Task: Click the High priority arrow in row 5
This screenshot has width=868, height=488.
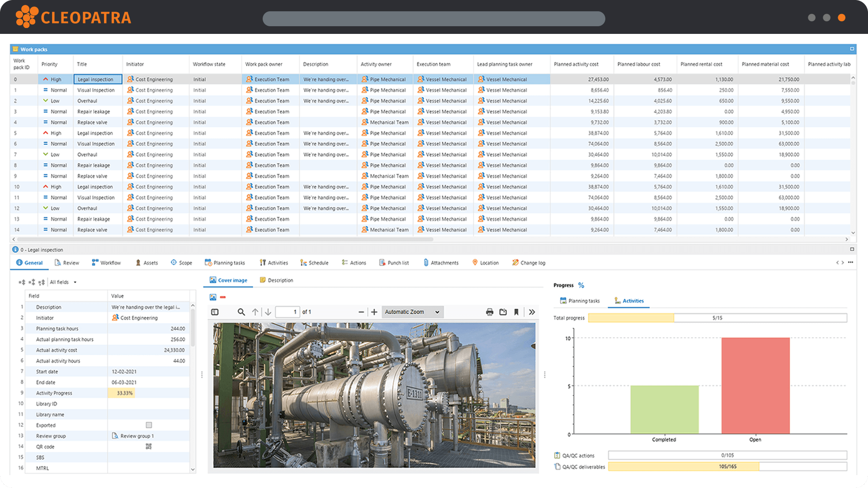Action: [46, 133]
